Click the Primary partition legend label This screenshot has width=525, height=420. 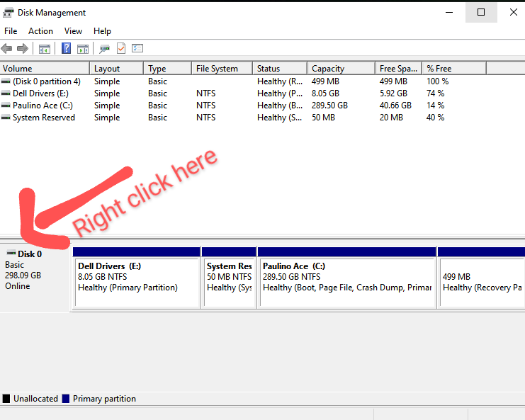click(x=104, y=399)
